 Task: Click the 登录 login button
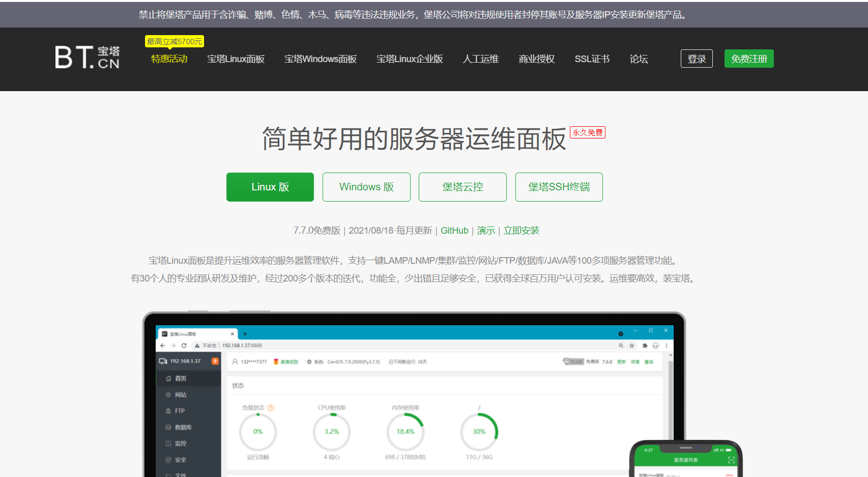697,59
